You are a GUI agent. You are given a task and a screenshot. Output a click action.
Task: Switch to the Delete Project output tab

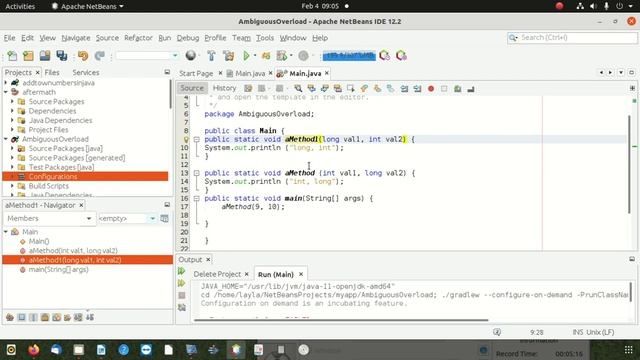(217, 274)
